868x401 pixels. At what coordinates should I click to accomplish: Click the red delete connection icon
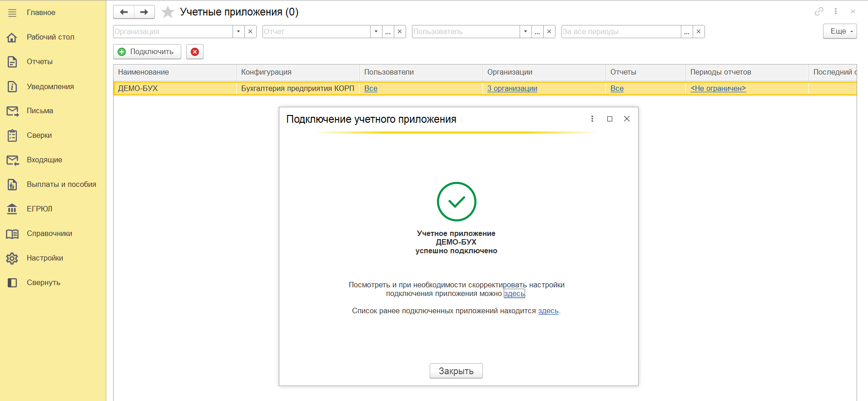coord(195,52)
